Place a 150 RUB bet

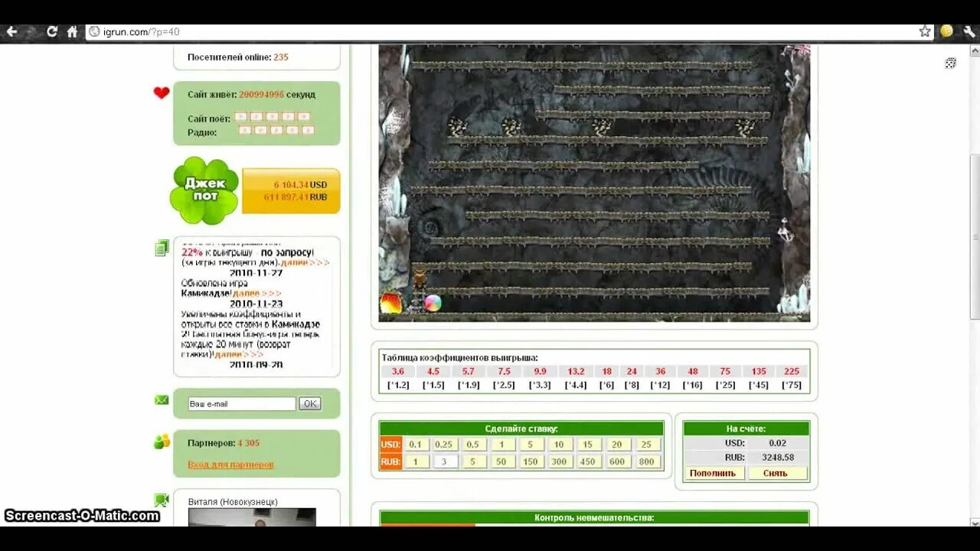[531, 461]
